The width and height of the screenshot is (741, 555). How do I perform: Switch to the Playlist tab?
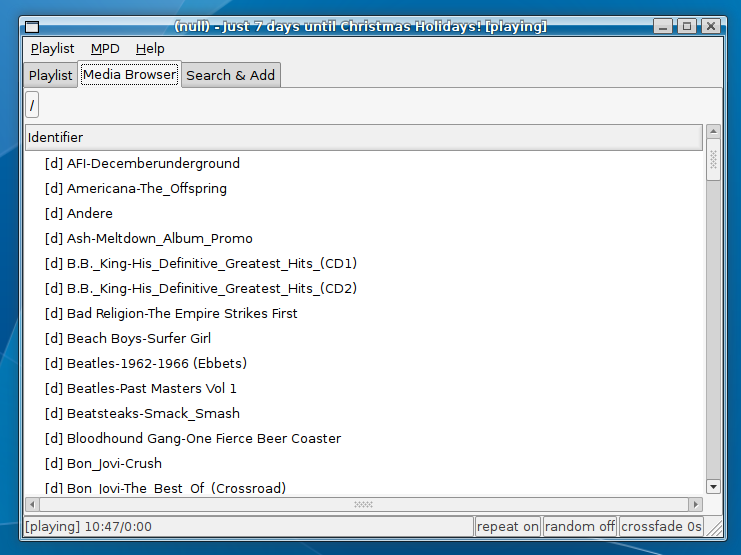click(50, 75)
